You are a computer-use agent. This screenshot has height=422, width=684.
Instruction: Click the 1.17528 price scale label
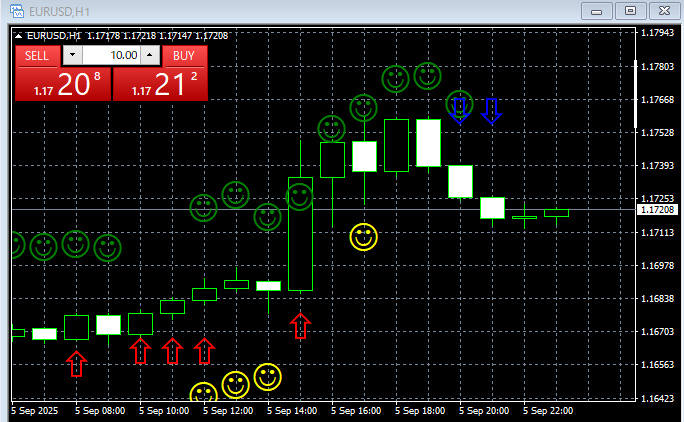click(x=657, y=133)
